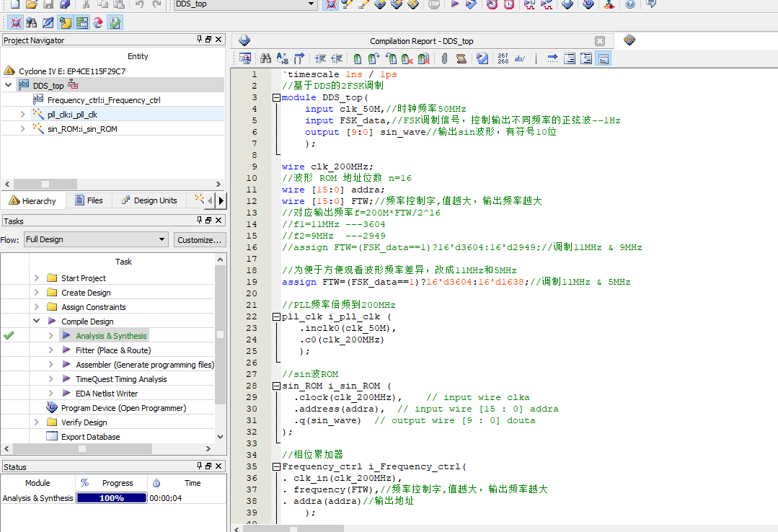Collapse the sin_ROM instance fold at line 28
Screen dimensions: 778x532
pos(276,386)
